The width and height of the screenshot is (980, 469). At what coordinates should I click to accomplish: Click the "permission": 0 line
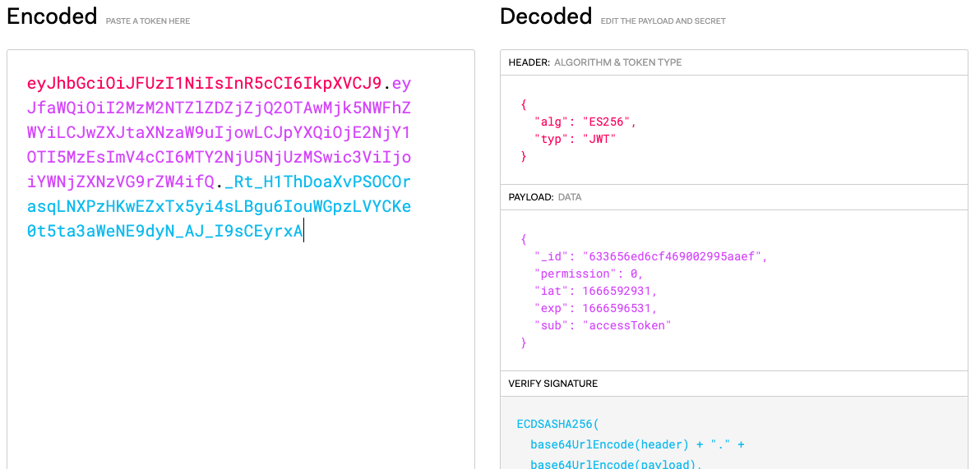click(589, 274)
